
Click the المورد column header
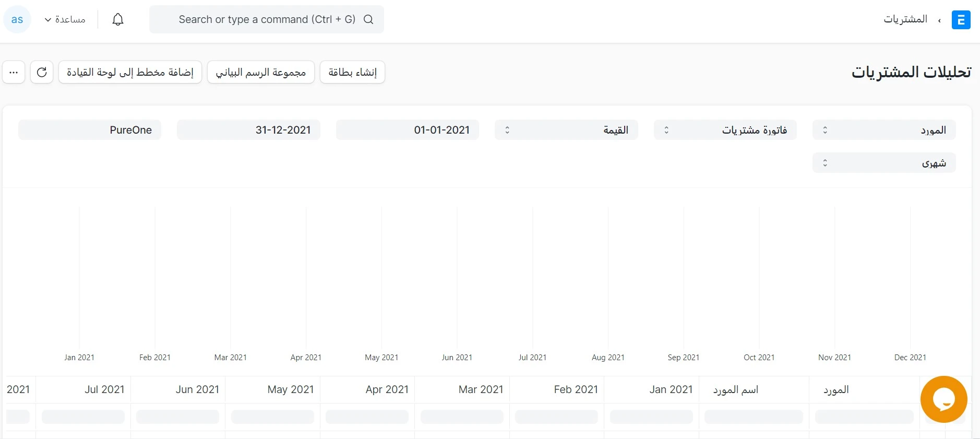[864, 389]
